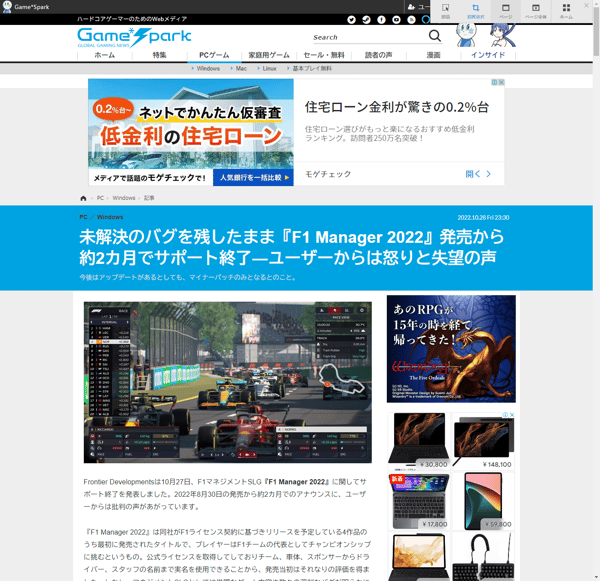Click the search magnifier icon

[x=435, y=36]
